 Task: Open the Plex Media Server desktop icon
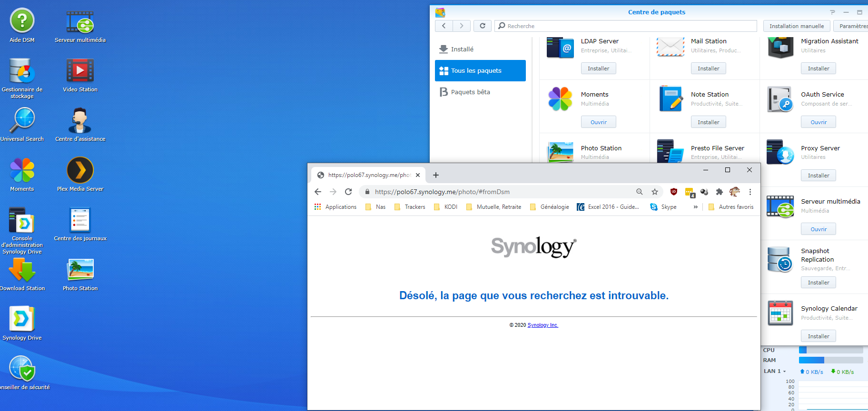point(80,171)
